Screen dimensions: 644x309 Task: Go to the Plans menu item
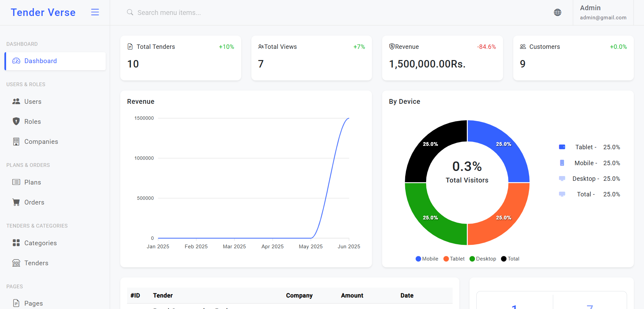(55, 182)
